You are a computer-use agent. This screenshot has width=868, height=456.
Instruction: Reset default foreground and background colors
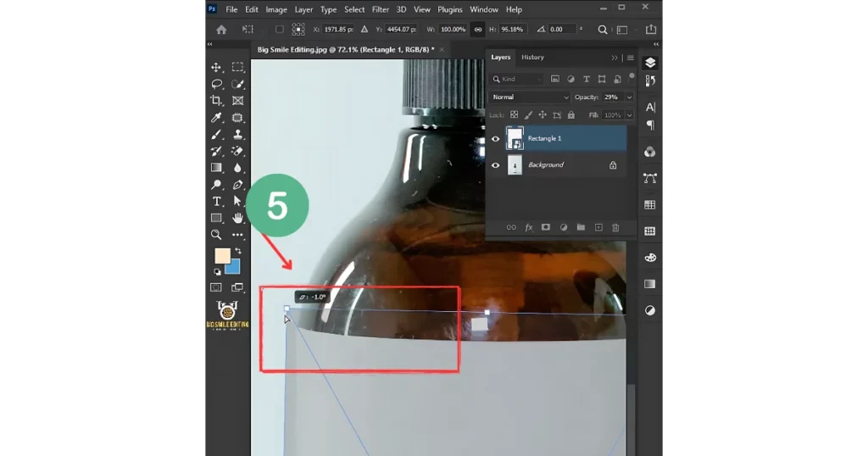217,272
